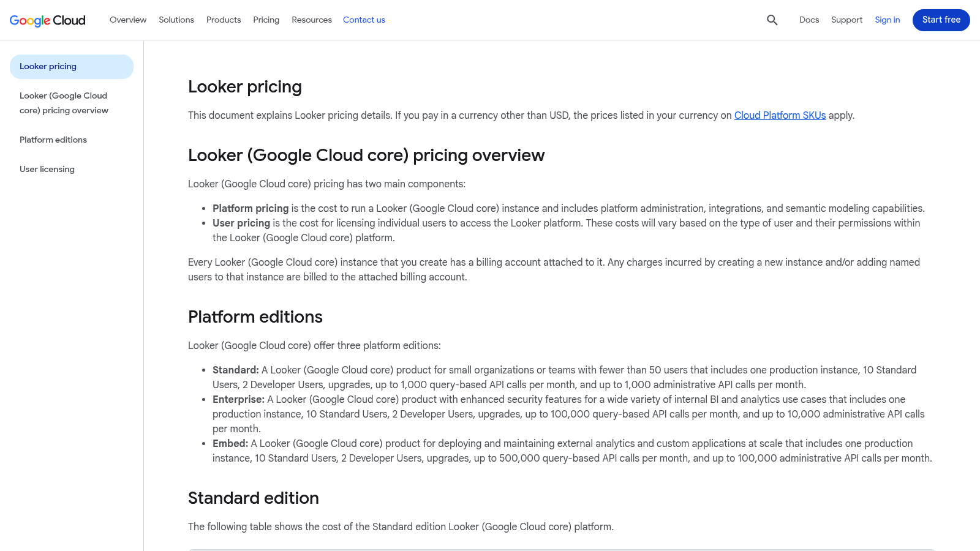
Task: Open the Cloud Platform SKUs link
Action: point(780,115)
